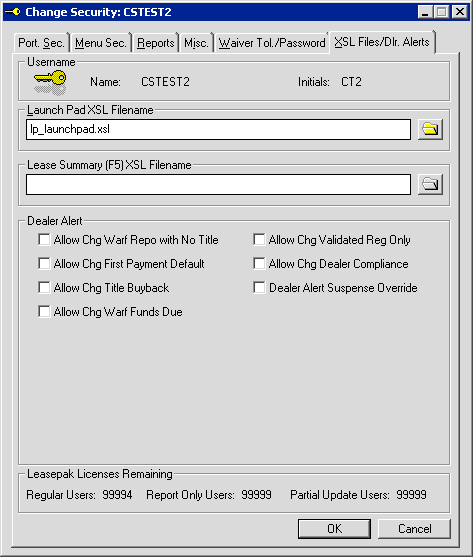Click the Cancel button
The width and height of the screenshot is (473, 557).
tap(414, 529)
